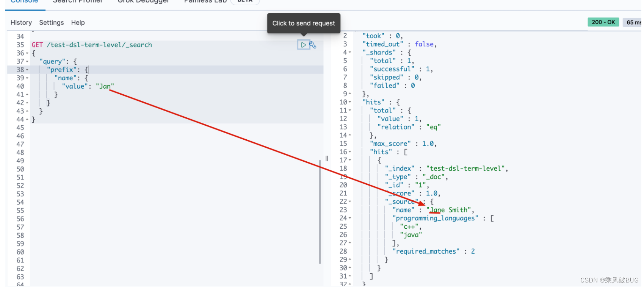644x287 pixels.
Task: Click "Jane Smith" name value in response
Action: click(449, 210)
